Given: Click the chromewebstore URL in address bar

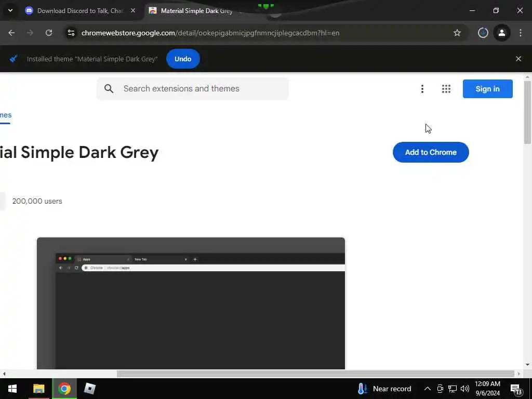Looking at the screenshot, I should pos(210,33).
